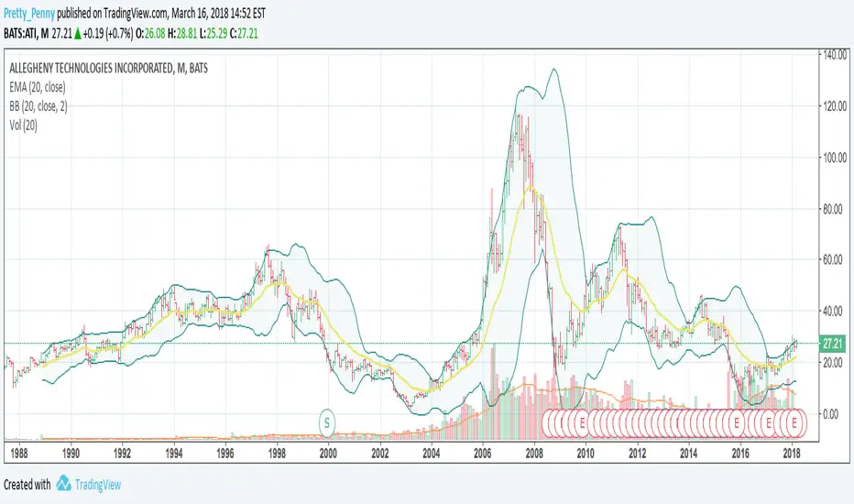Image resolution: width=854 pixels, height=504 pixels.
Task: Click the L:25.29 low value
Action: (x=213, y=33)
